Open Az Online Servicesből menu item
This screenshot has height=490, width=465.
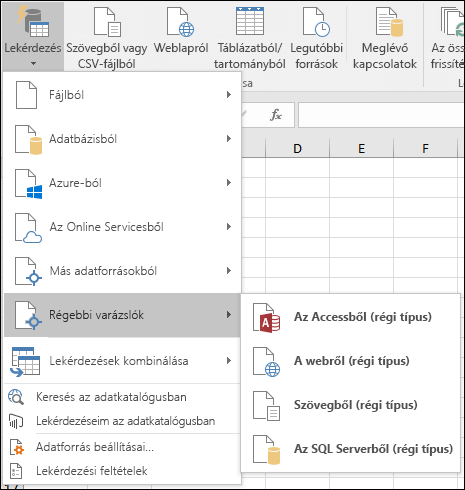point(123,227)
